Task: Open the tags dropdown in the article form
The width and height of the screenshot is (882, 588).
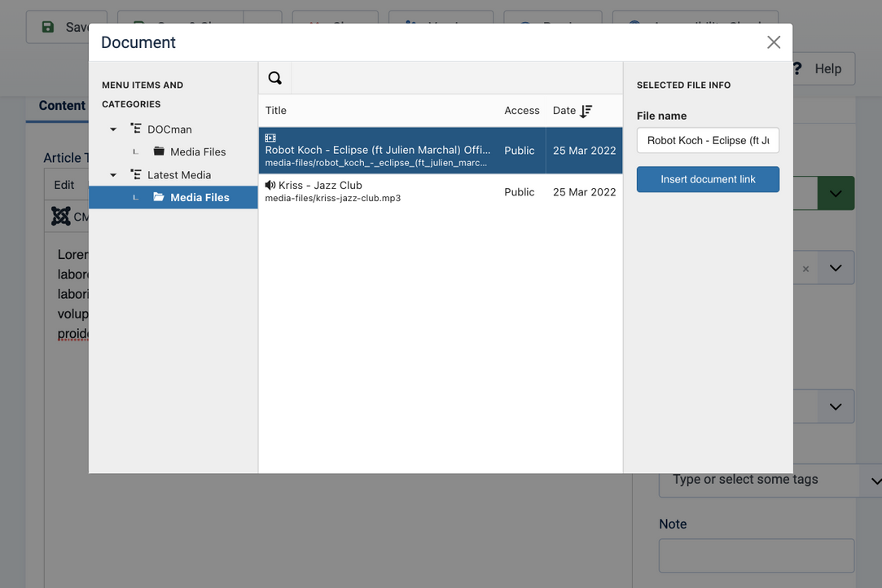Action: tap(875, 480)
